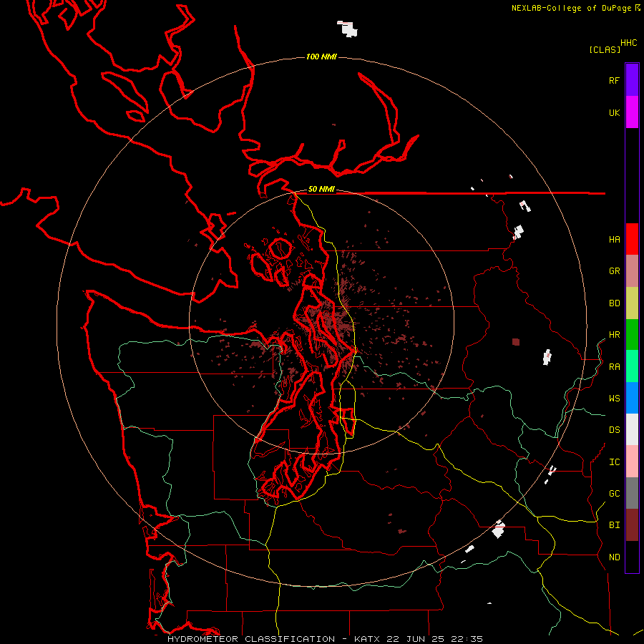Choose the DS dry snow white swatch
644x644 pixels.
632,429
